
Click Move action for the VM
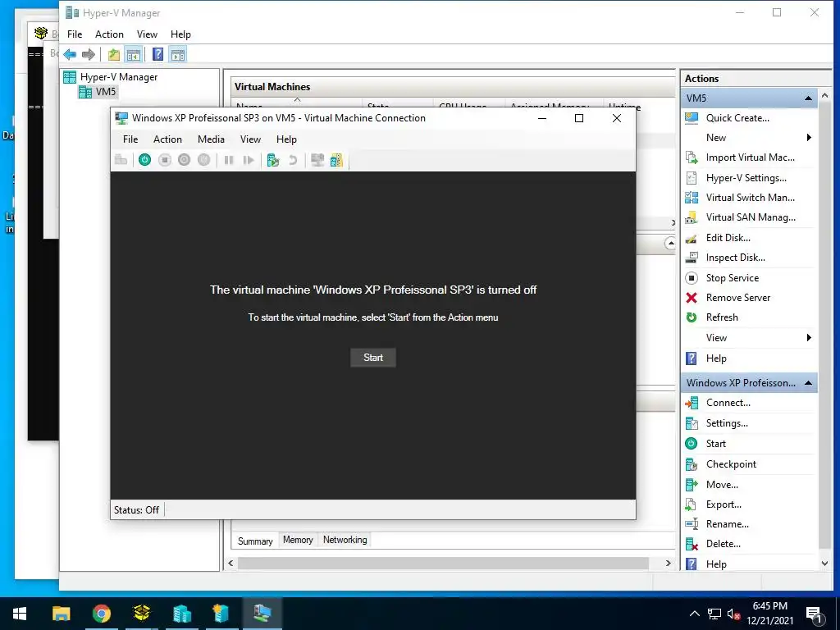[722, 484]
